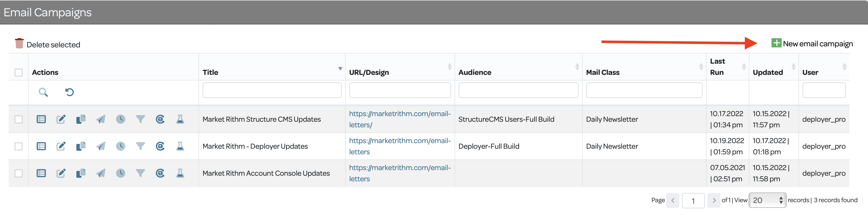Click the reset filters refresh icon

click(69, 92)
